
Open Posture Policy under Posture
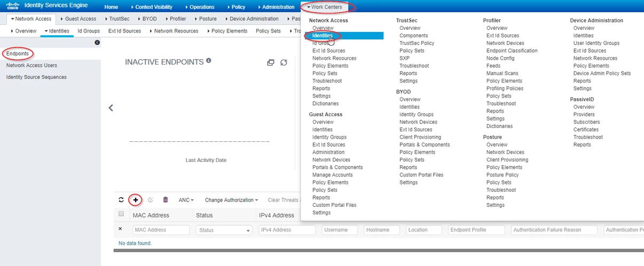pos(502,175)
